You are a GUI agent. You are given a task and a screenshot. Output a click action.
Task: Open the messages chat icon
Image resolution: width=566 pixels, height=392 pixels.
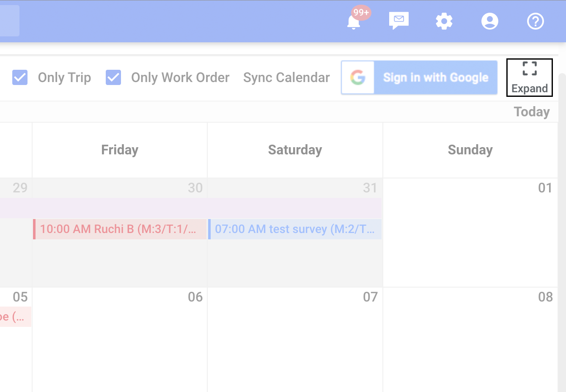point(398,21)
